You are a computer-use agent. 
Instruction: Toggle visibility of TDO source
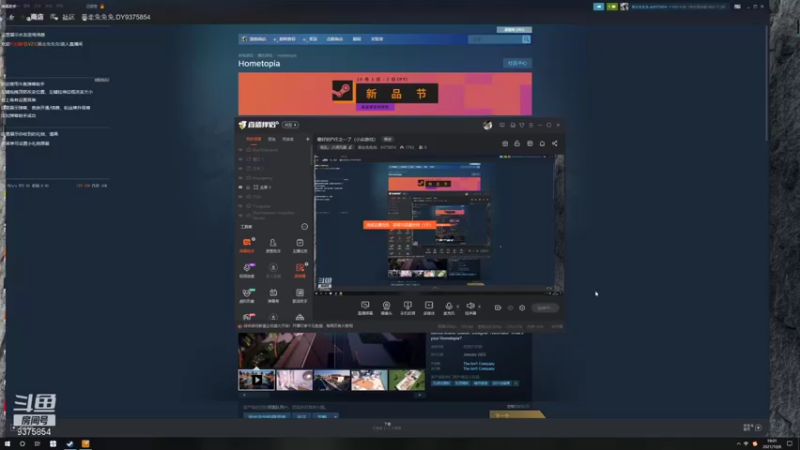coord(241,196)
